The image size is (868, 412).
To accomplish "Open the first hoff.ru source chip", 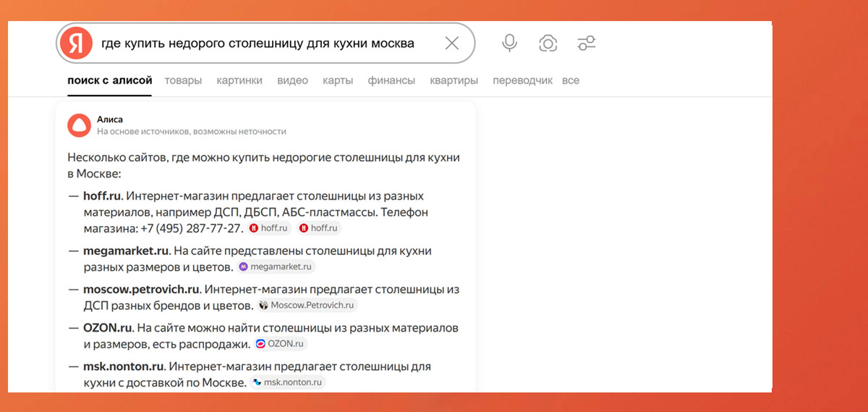I will (269, 228).
